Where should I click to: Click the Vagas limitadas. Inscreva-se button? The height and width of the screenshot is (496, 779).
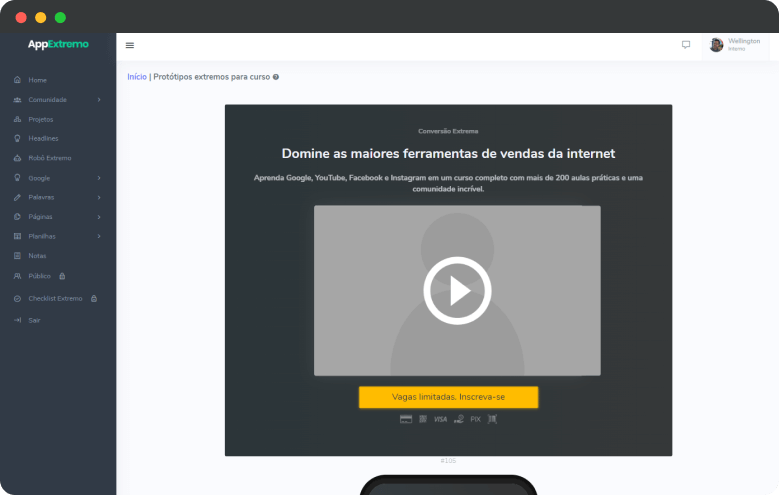click(448, 397)
